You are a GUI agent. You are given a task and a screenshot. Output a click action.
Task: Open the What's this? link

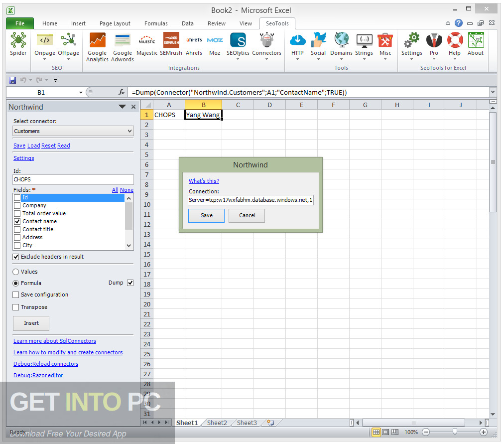204,181
